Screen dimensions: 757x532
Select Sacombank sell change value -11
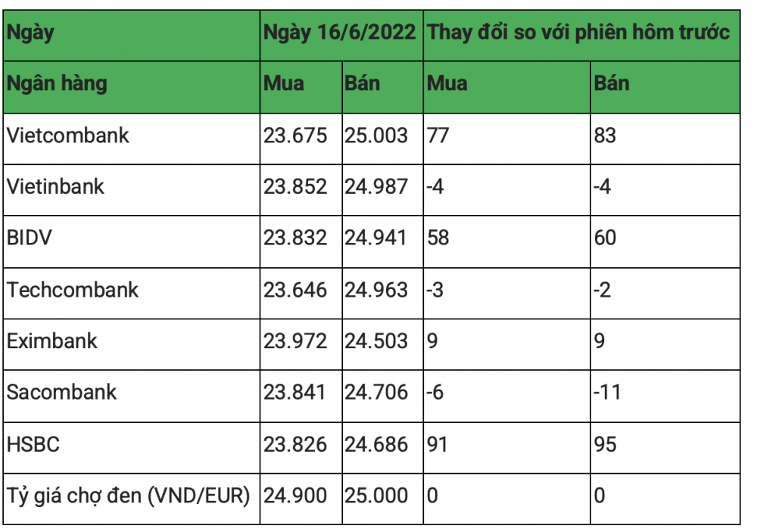pos(607,393)
